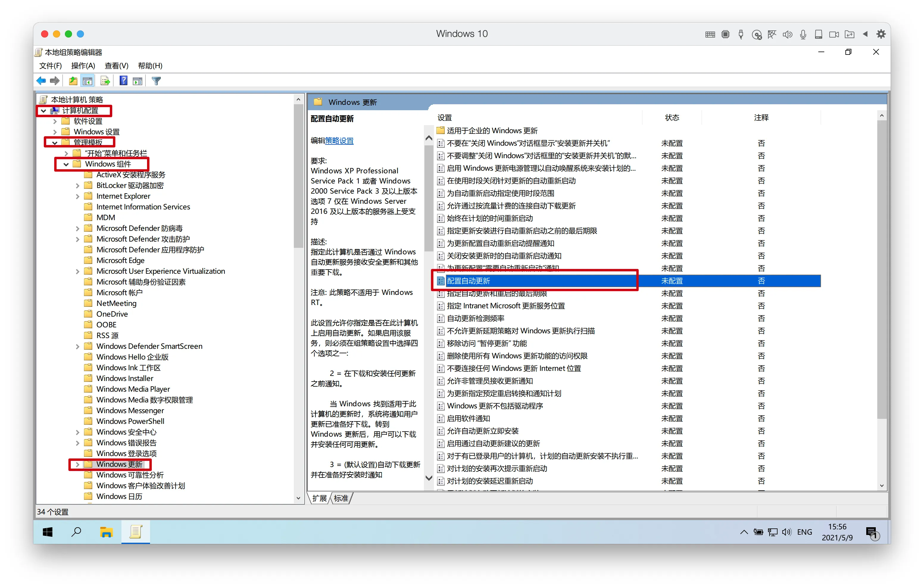Click the speaker icon in the VM title bar
The image size is (924, 588).
tap(787, 35)
